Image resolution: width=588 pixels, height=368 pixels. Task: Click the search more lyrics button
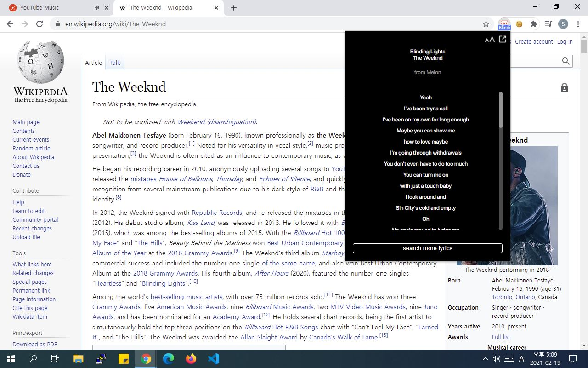tap(428, 248)
